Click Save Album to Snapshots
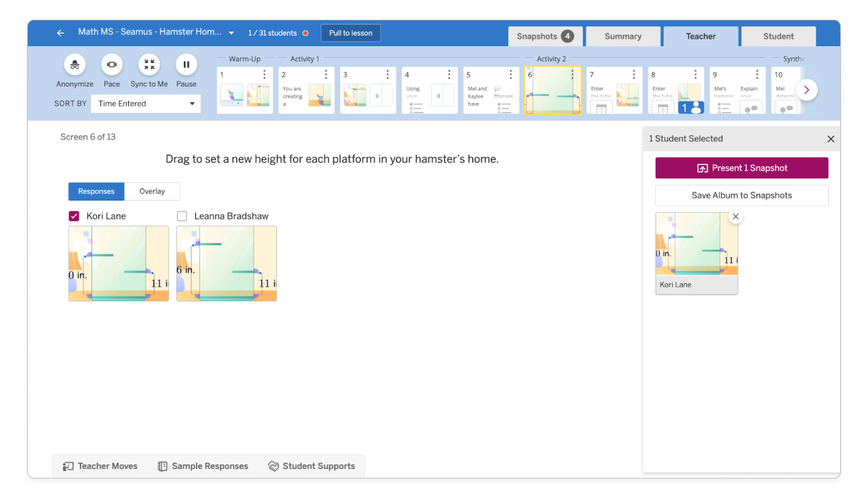Screen dimensions: 868x498 point(741,195)
